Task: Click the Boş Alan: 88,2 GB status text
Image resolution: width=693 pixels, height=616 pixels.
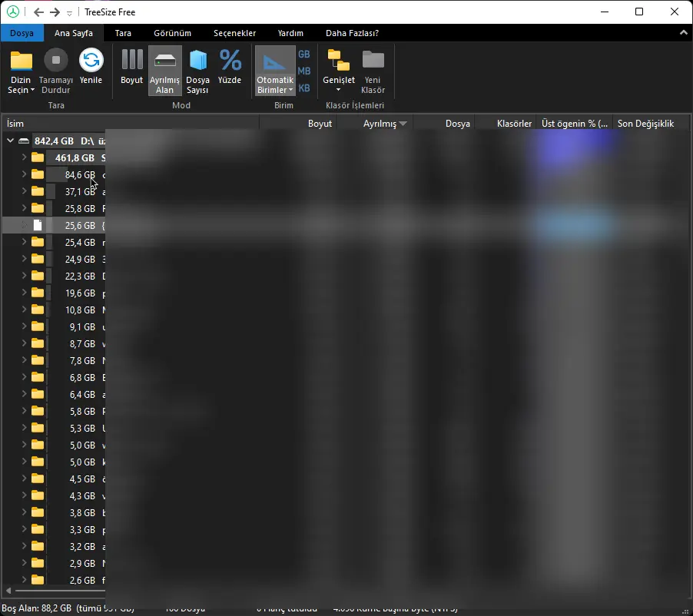Action: tap(37, 608)
